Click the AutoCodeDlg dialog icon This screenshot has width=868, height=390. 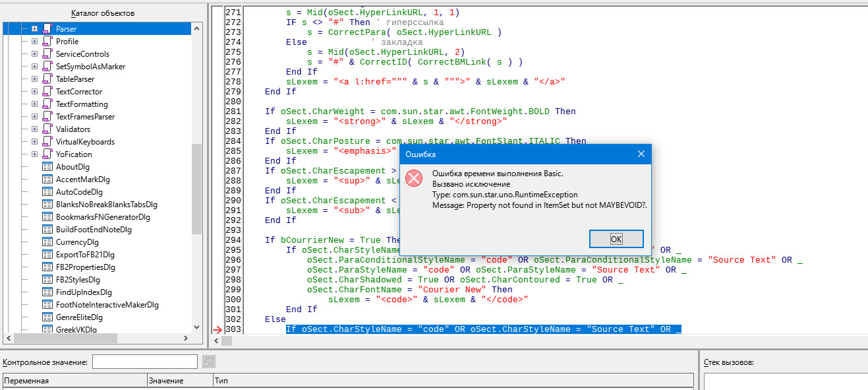tap(47, 192)
